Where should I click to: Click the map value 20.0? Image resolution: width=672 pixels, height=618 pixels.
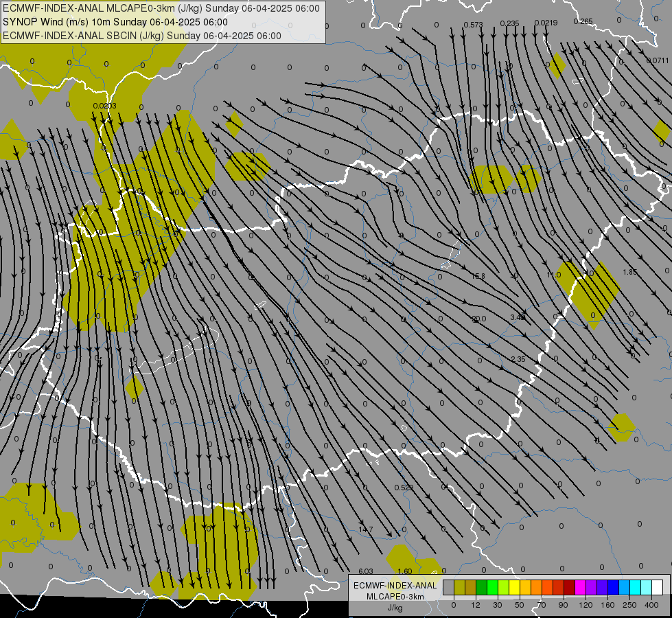[478, 319]
